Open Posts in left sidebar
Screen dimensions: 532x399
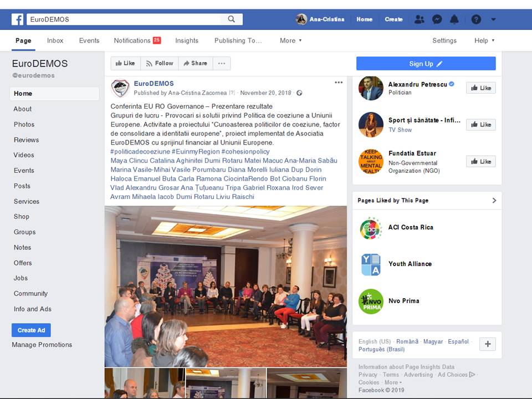click(x=22, y=186)
